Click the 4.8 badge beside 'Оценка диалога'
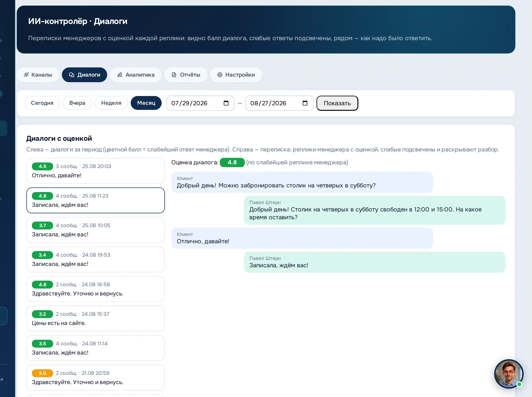 pos(232,162)
